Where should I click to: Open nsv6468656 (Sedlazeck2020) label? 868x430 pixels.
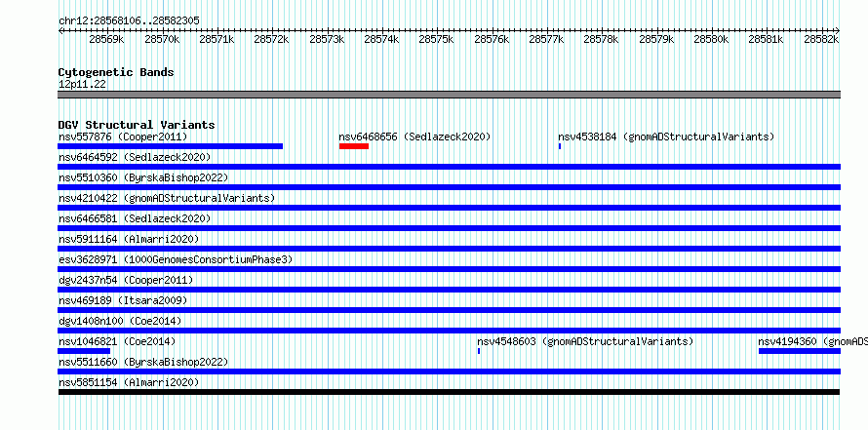[x=414, y=137]
